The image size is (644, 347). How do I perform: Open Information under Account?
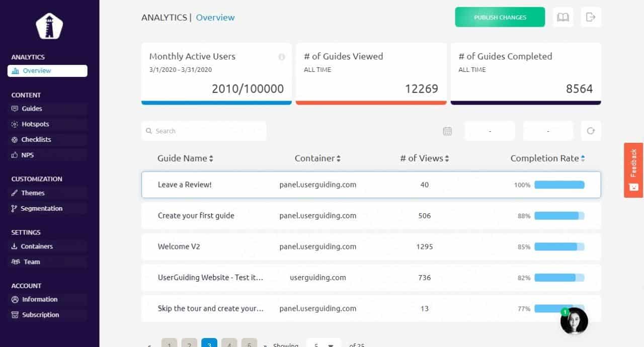pos(47,299)
